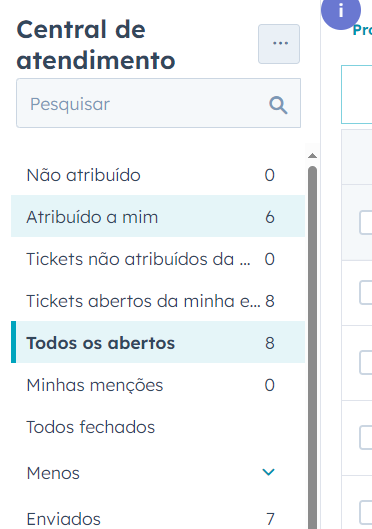Select the Não atribuído view
This screenshot has width=372, height=529.
[x=158, y=175]
